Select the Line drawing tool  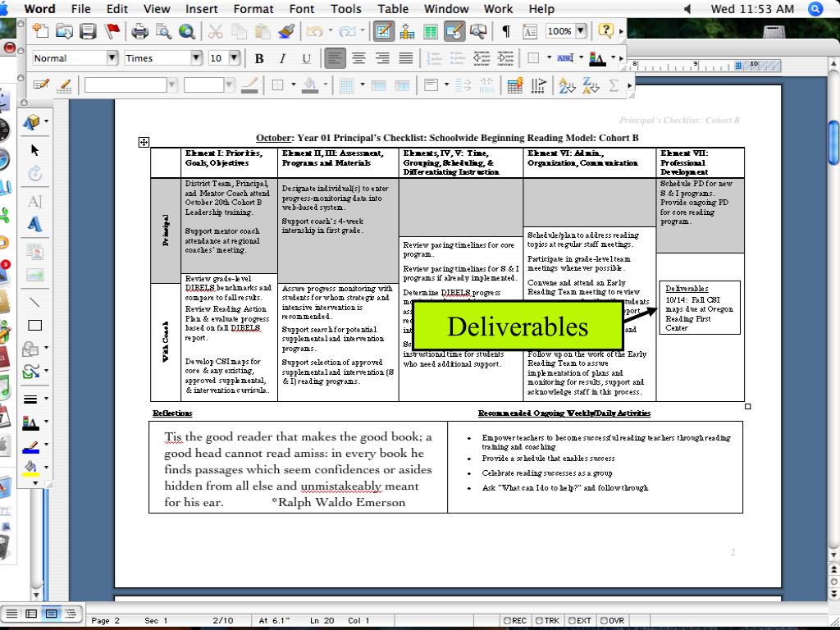click(34, 303)
